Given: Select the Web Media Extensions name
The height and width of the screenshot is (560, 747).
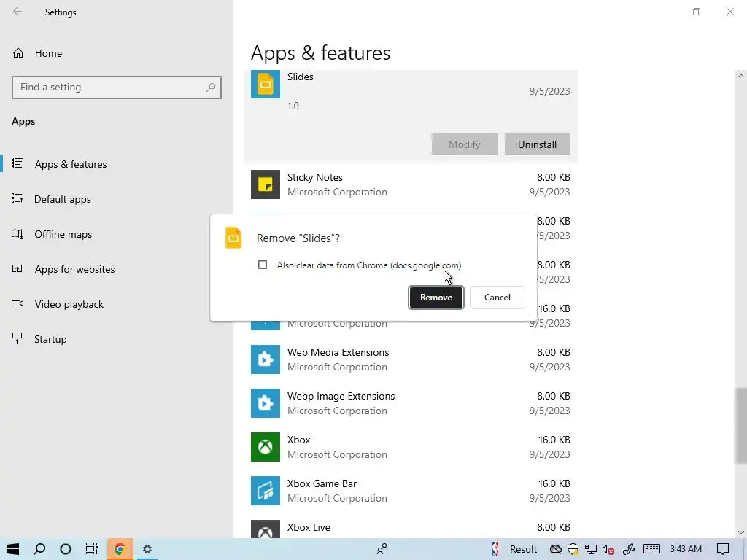Looking at the screenshot, I should [x=338, y=352].
